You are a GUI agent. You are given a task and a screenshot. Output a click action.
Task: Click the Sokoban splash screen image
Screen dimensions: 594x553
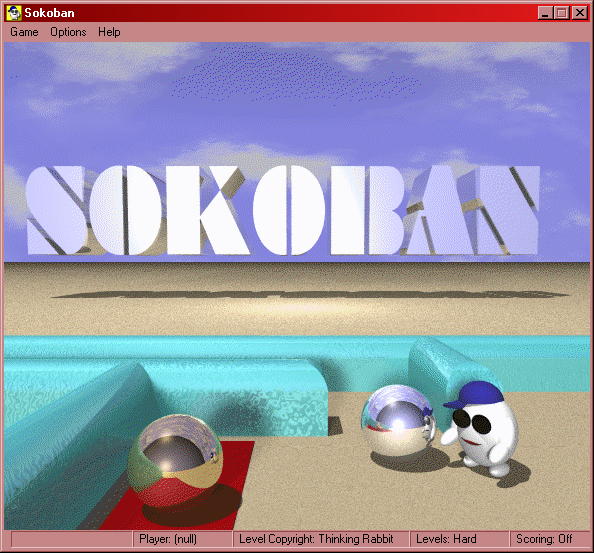pyautogui.click(x=297, y=286)
